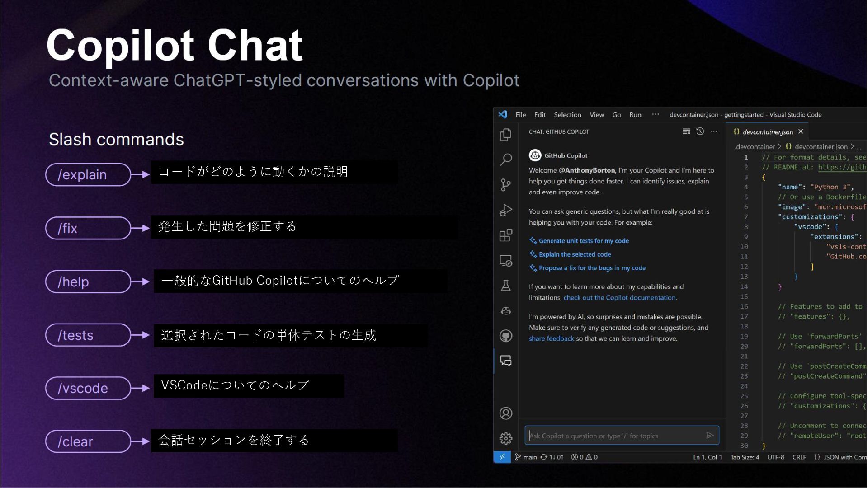This screenshot has width=868, height=488.
Task: Open the Selection menu
Action: pos(567,115)
